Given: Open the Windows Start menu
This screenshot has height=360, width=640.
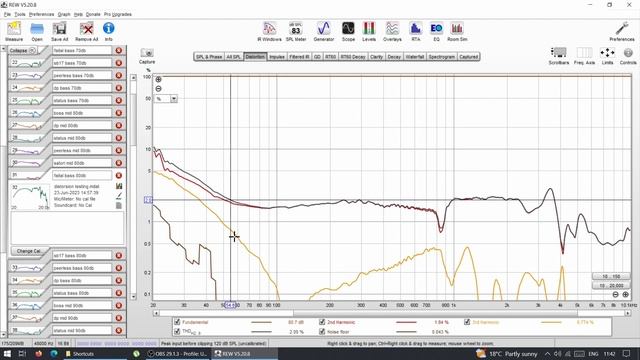Looking at the screenshot, I should (7, 354).
